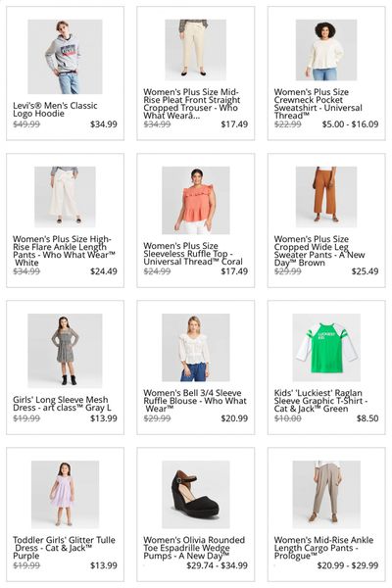Screen dimensions: 392x588
Task: Click the $25.49 price on Sweater Pants
Action: coord(365,271)
